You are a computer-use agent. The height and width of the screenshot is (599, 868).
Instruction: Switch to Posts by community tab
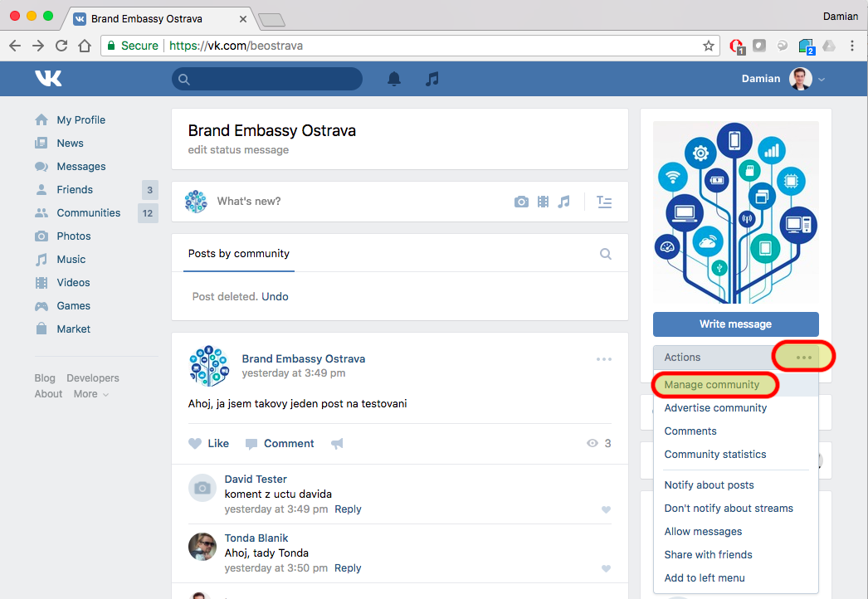point(239,254)
